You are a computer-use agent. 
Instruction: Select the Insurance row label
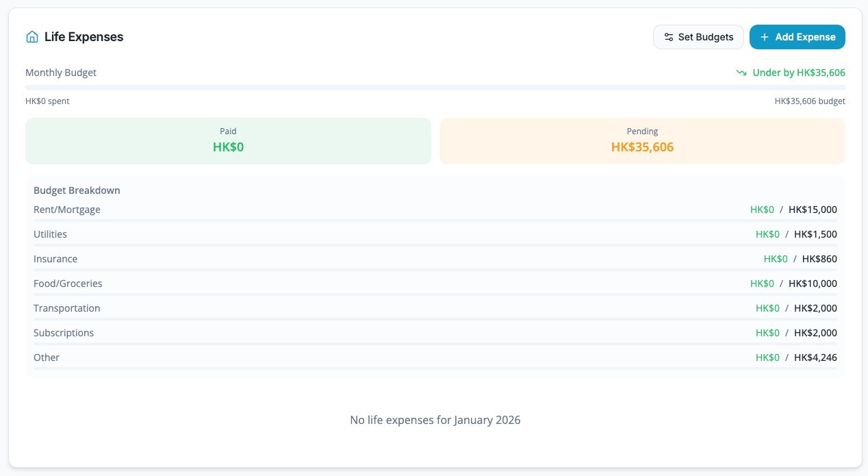click(x=55, y=259)
